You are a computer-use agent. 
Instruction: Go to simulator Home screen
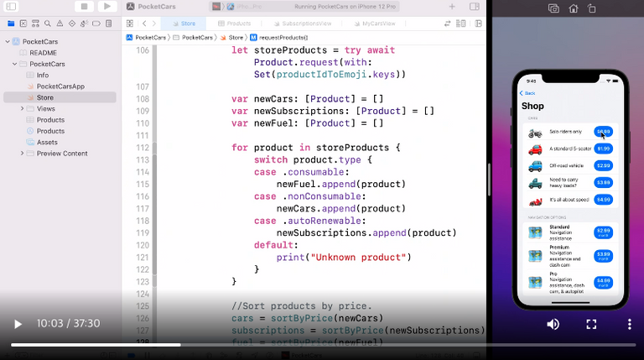tap(573, 8)
